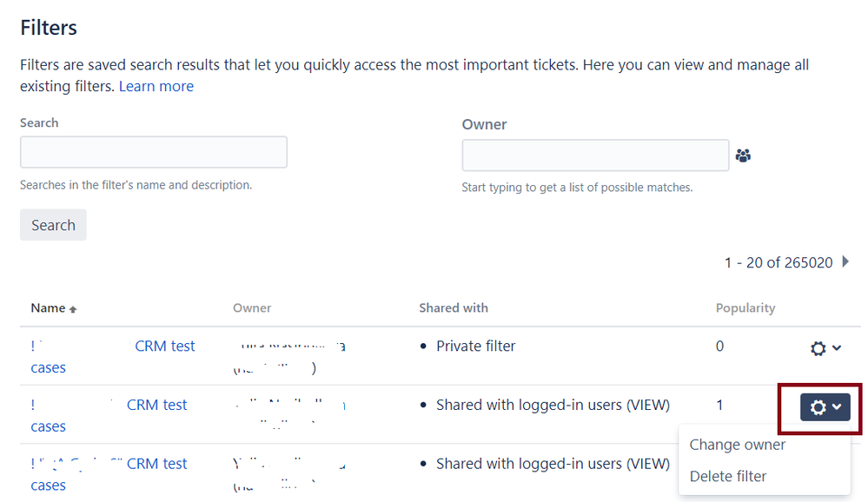868x502 pixels.
Task: Open owner profile link in third row
Action: 289,465
